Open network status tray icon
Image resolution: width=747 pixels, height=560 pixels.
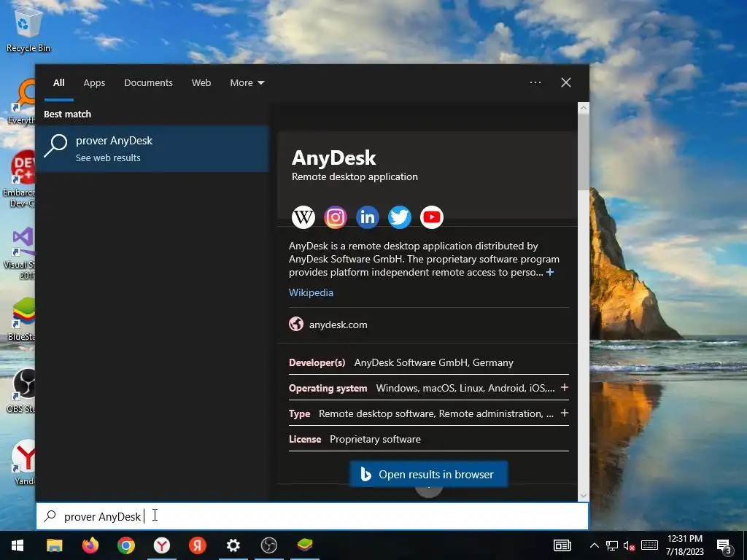[612, 545]
